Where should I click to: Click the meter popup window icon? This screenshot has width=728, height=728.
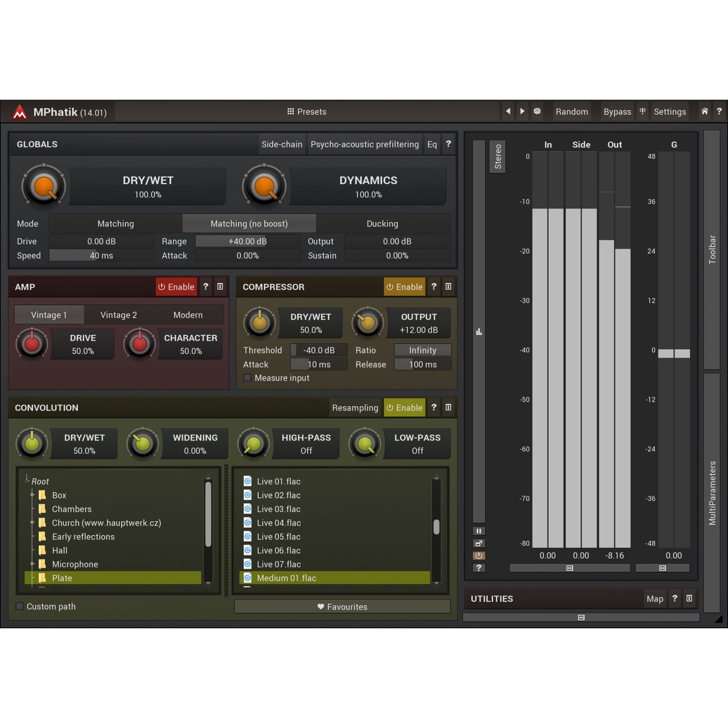(479, 543)
